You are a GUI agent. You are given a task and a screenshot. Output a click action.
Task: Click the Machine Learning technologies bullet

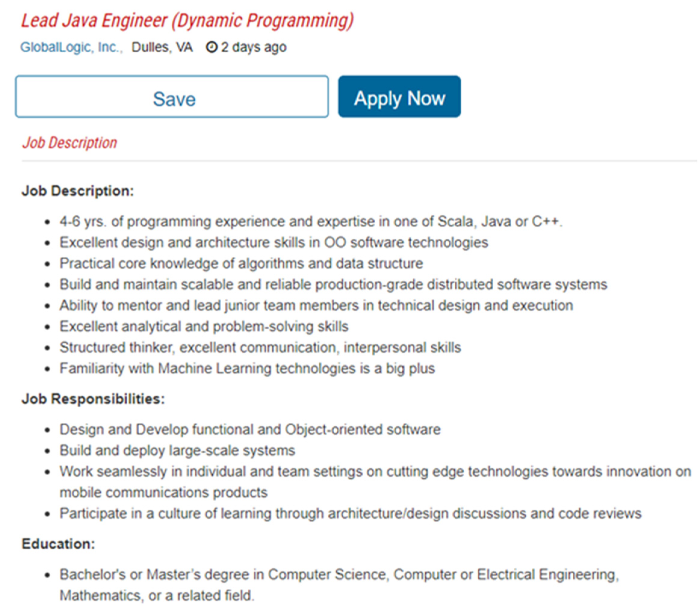247,368
